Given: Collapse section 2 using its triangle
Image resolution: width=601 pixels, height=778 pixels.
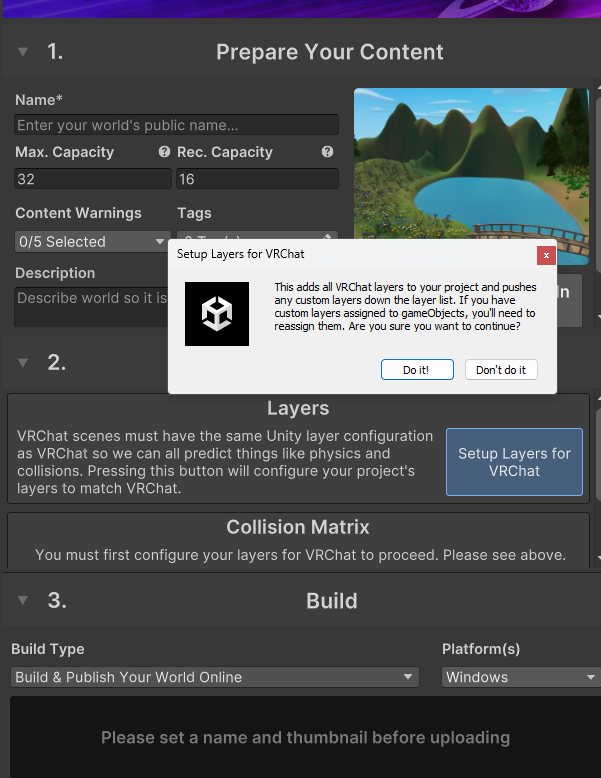Looking at the screenshot, I should point(23,362).
